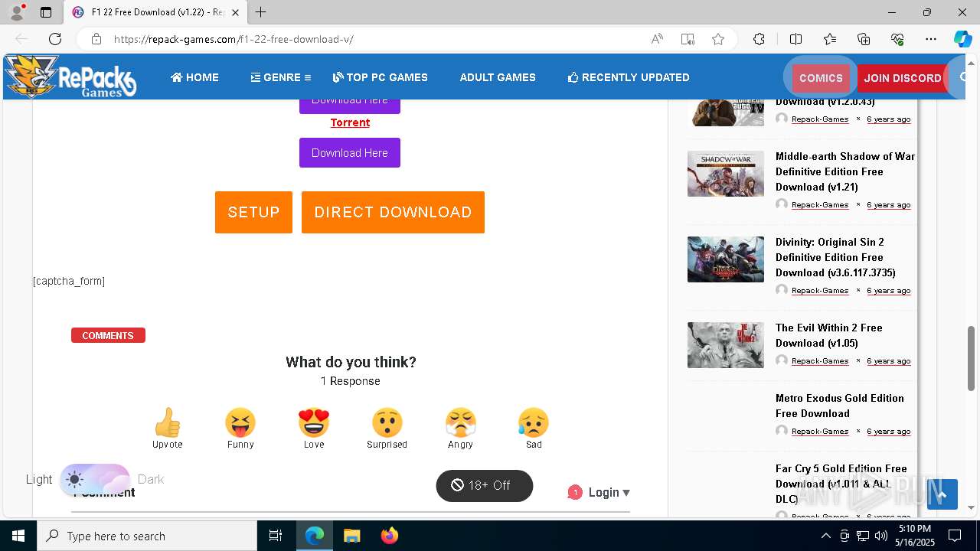980x551 pixels.
Task: Enter Immersive Reader mode
Action: pyautogui.click(x=688, y=39)
